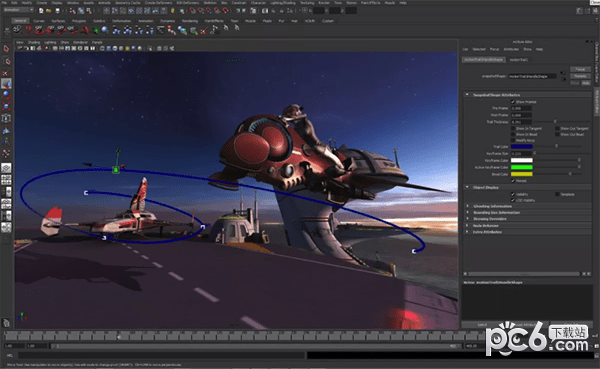Switch to the Polygons shelf tab
Viewport: 600px width, 369px height.
point(79,21)
